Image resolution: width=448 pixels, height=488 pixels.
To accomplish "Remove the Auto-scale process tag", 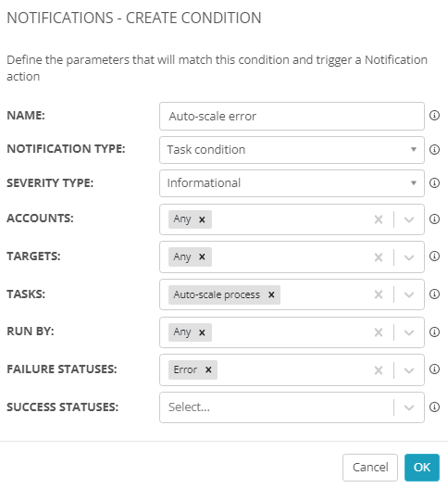I will [x=271, y=294].
